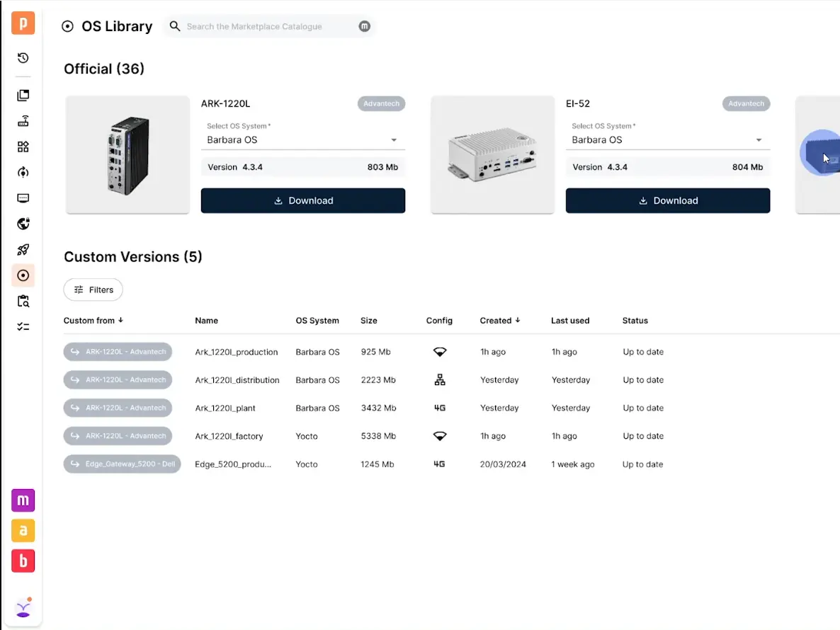Click the checklist icon in sidebar

tap(23, 326)
